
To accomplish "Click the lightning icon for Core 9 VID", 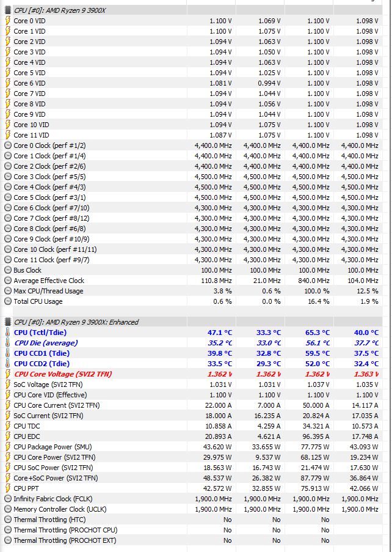I will 8,114.
